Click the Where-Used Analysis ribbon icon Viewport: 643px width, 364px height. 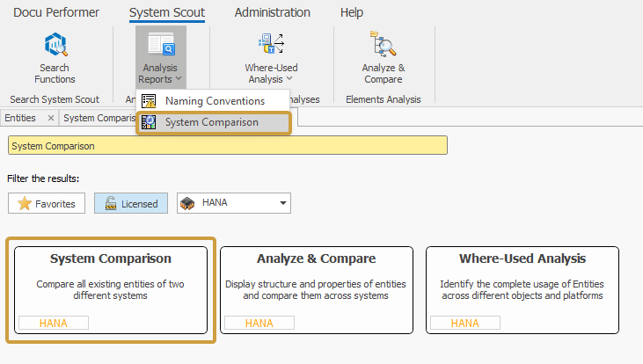(270, 44)
